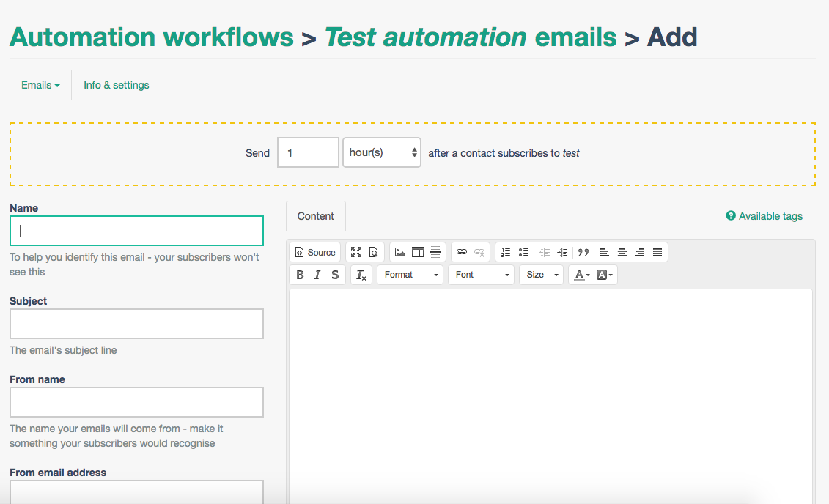
Task: Click the insert link icon
Action: [x=462, y=252]
